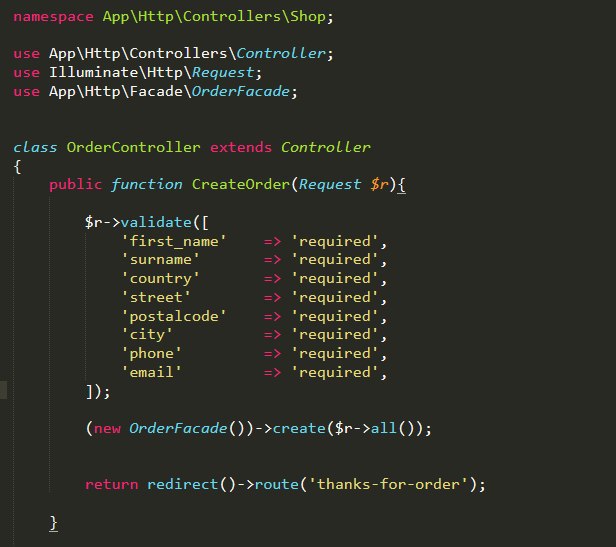
Task: Click the 'namespace' keyword on the first line
Action: [x=53, y=17]
